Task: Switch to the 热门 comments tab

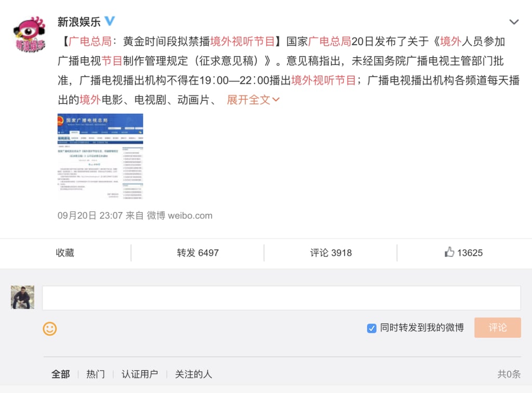Action: (95, 374)
